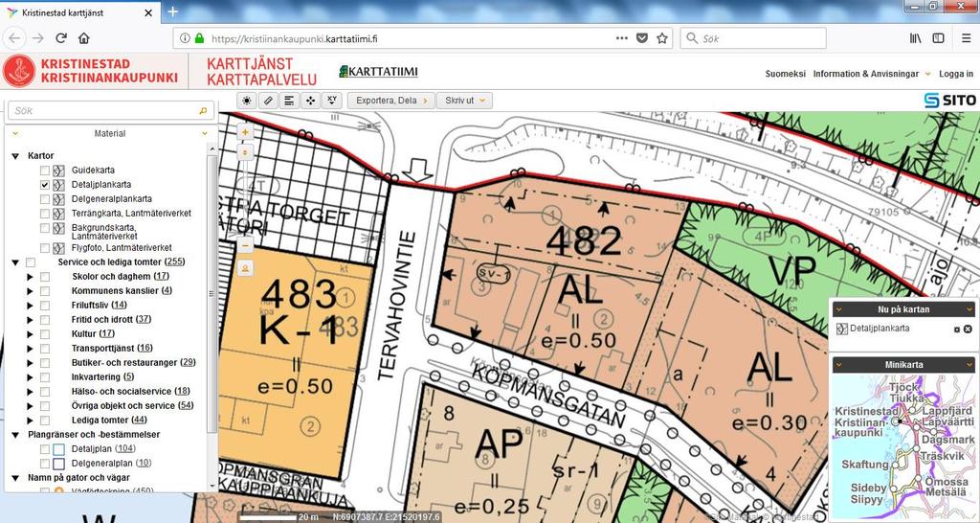The width and height of the screenshot is (980, 523).
Task: Click the sun brightness tool in map toolbar
Action: 248,101
